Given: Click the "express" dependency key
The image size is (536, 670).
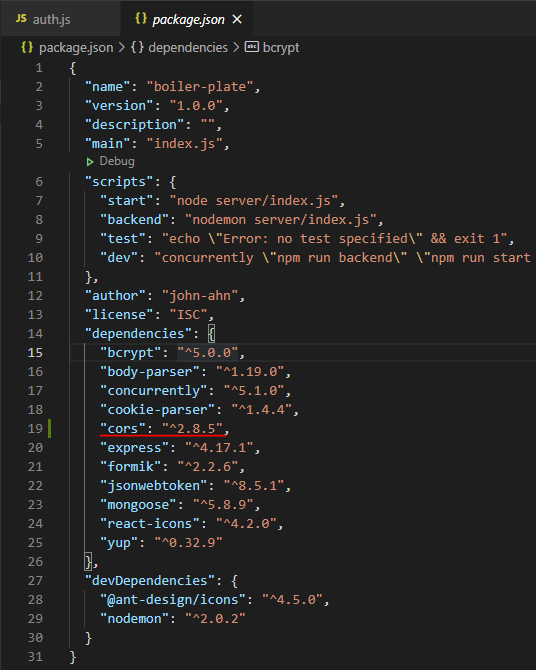Looking at the screenshot, I should click(x=134, y=448).
